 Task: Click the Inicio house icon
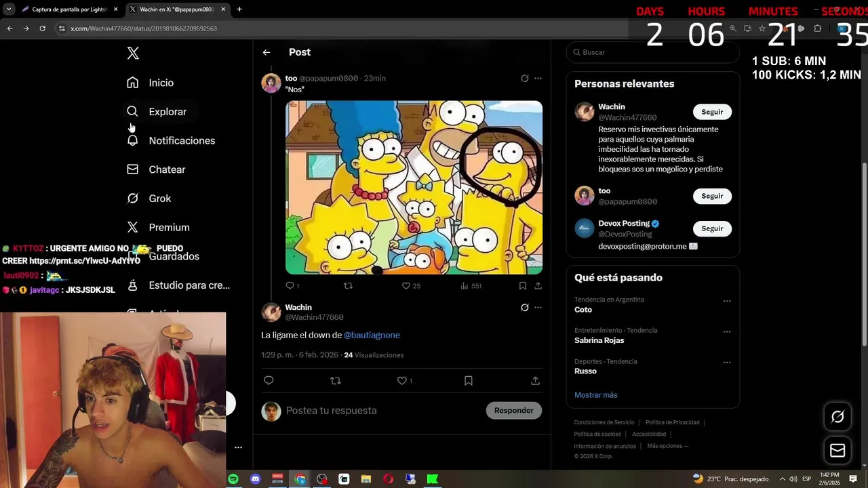tap(133, 83)
